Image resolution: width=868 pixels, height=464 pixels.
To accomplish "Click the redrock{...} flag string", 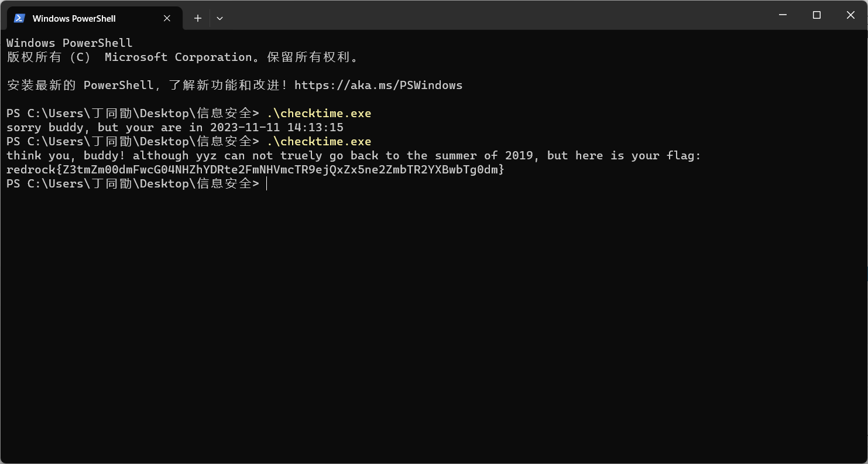I will (x=255, y=169).
